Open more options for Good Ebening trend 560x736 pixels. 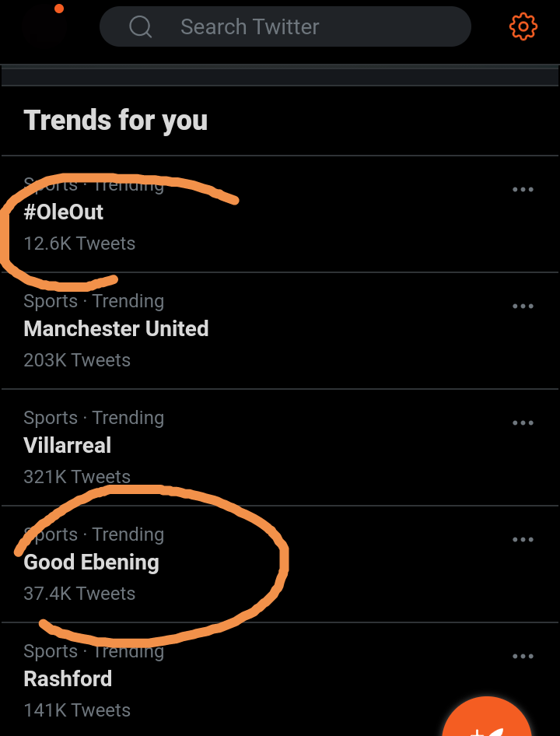pos(523,540)
